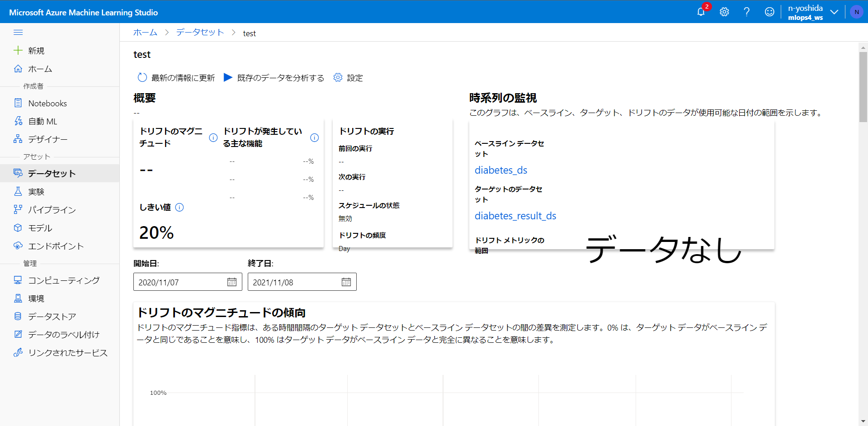Select データセット in the sidebar
The height and width of the screenshot is (426, 868).
coord(60,173)
